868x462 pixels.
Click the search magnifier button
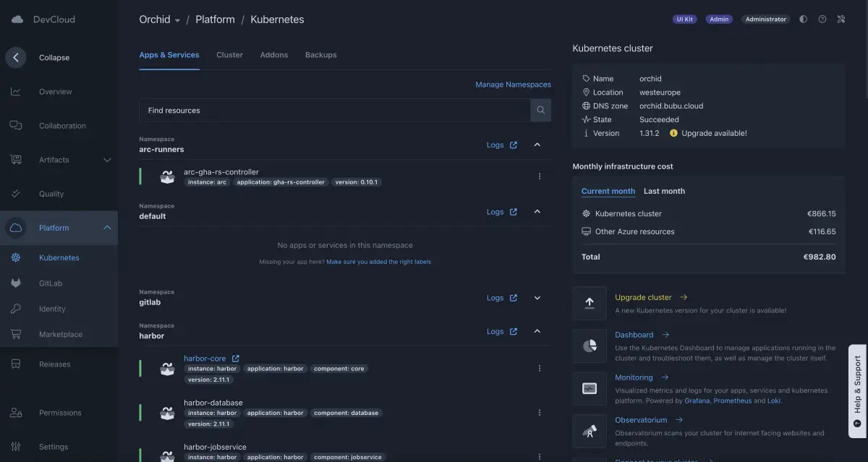coord(540,111)
